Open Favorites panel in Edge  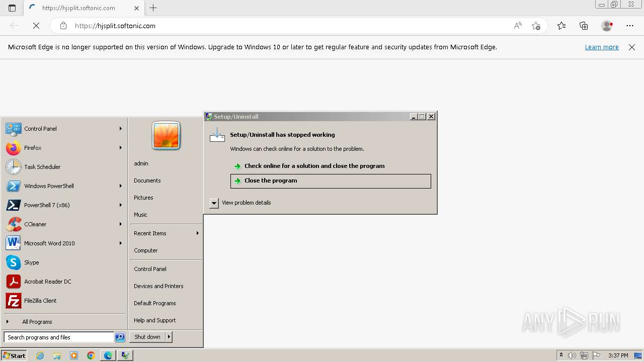(561, 26)
